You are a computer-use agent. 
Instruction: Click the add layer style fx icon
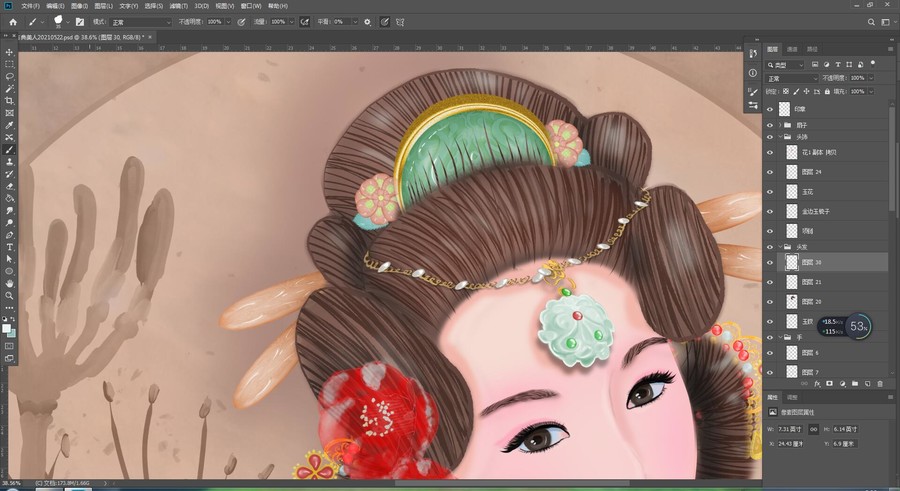click(x=817, y=384)
